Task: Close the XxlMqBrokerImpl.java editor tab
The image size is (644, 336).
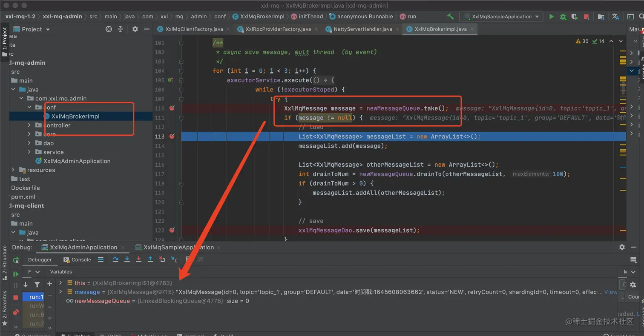Action: pos(472,29)
